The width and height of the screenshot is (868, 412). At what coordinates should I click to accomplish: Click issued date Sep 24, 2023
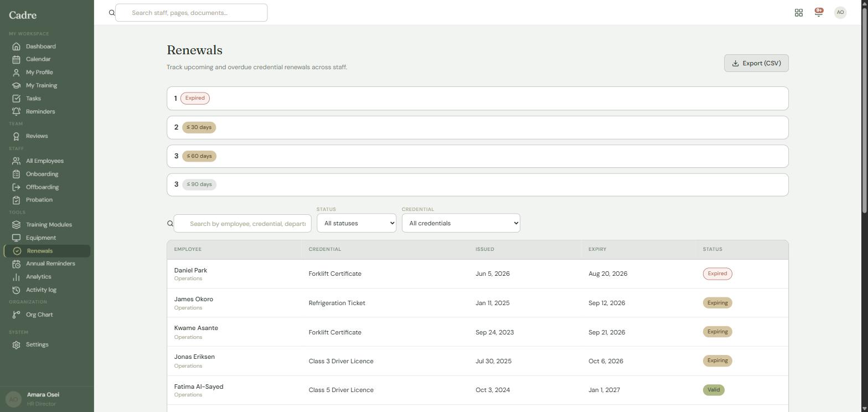click(495, 332)
